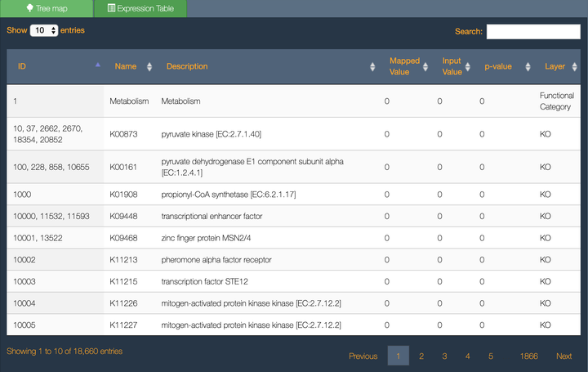Sort by Input Value column arrows
The height and width of the screenshot is (372, 588).
tap(470, 67)
